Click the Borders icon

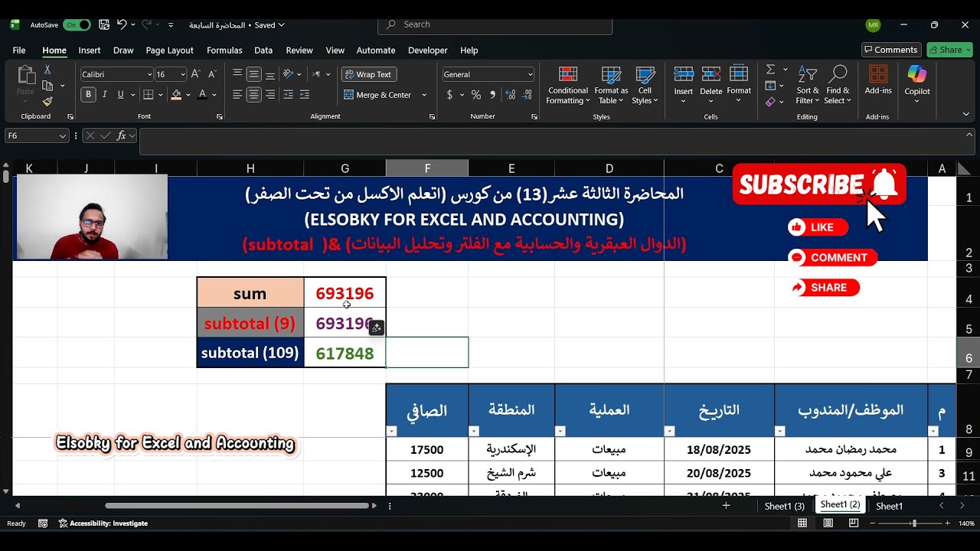tap(149, 95)
